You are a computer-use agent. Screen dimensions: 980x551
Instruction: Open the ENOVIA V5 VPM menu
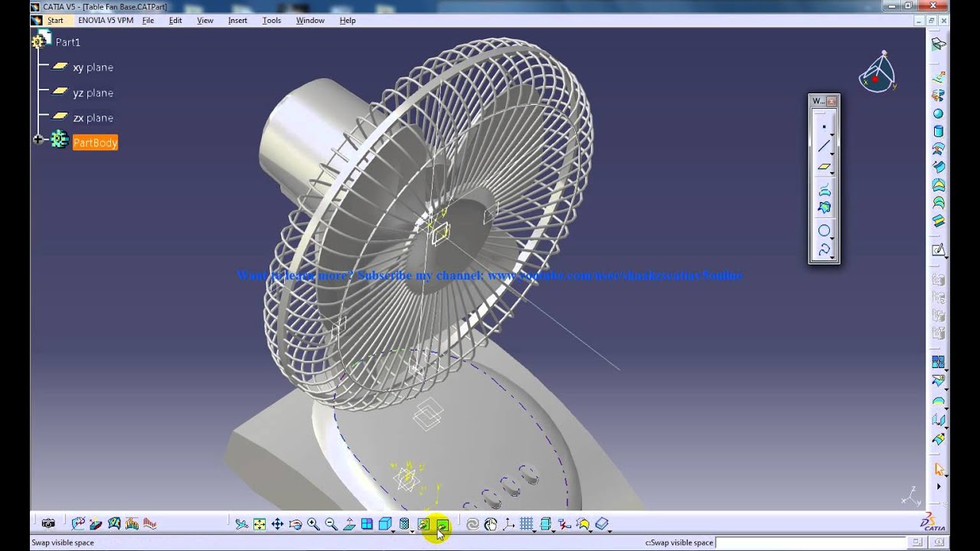pos(106,21)
